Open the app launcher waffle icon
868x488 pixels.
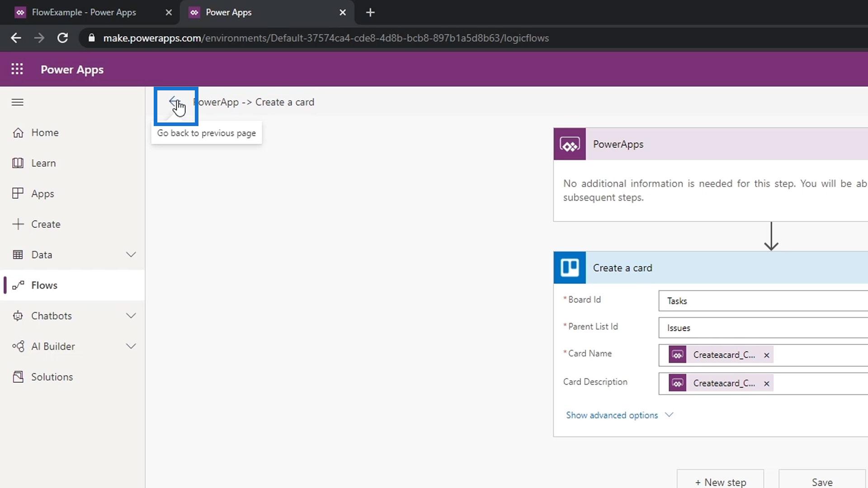pos(17,69)
